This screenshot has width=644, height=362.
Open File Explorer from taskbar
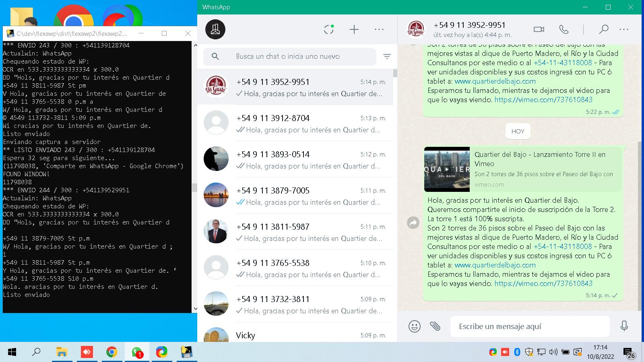pyautogui.click(x=62, y=352)
